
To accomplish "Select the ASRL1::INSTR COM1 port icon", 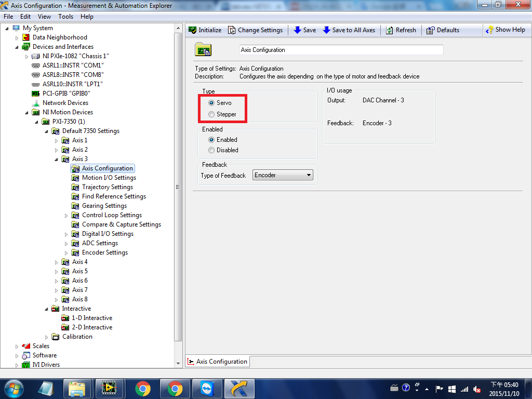I will 36,65.
